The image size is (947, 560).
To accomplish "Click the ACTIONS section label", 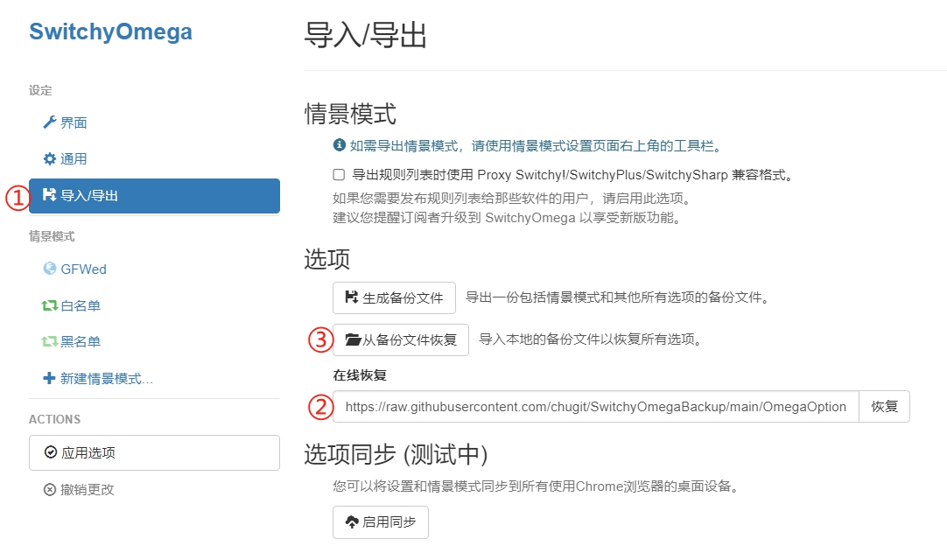I will point(55,419).
